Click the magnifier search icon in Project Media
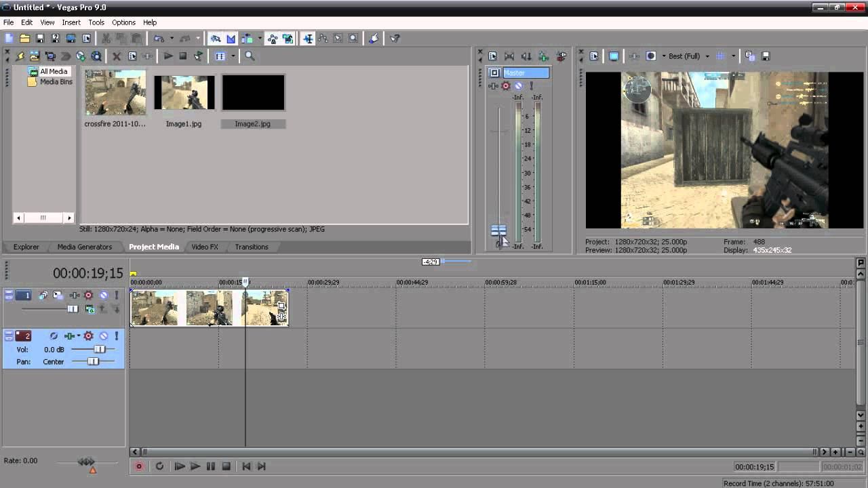The image size is (868, 488). (250, 56)
